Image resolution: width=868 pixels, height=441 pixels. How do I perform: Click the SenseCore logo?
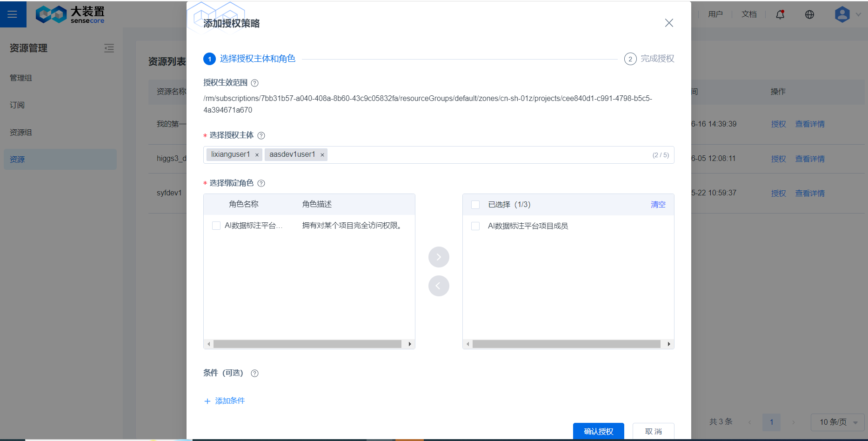pos(70,14)
